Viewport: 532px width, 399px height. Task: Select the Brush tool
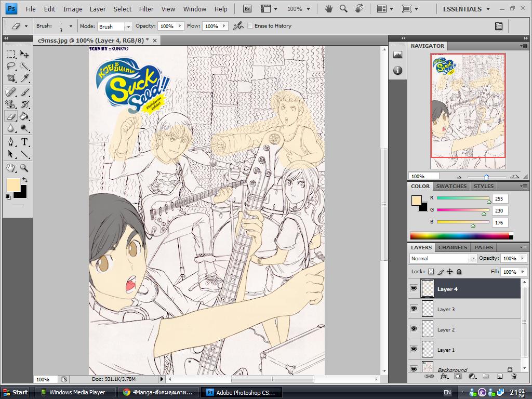(24, 92)
